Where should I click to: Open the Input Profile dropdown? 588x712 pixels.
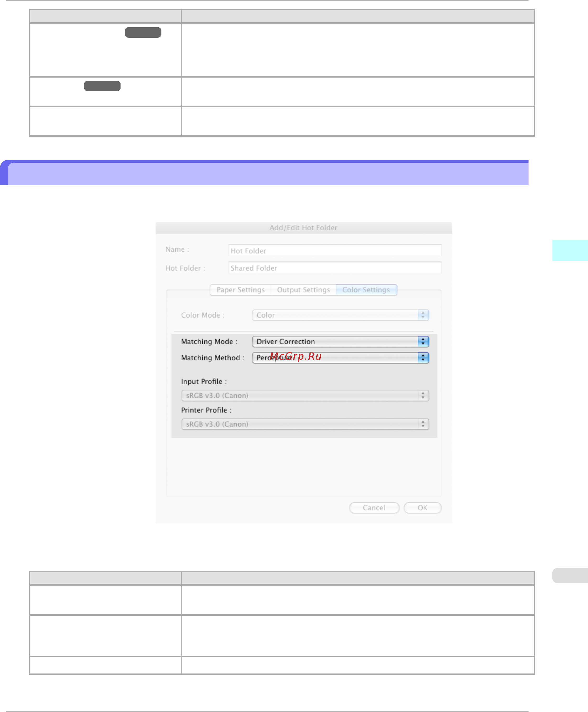tap(305, 396)
